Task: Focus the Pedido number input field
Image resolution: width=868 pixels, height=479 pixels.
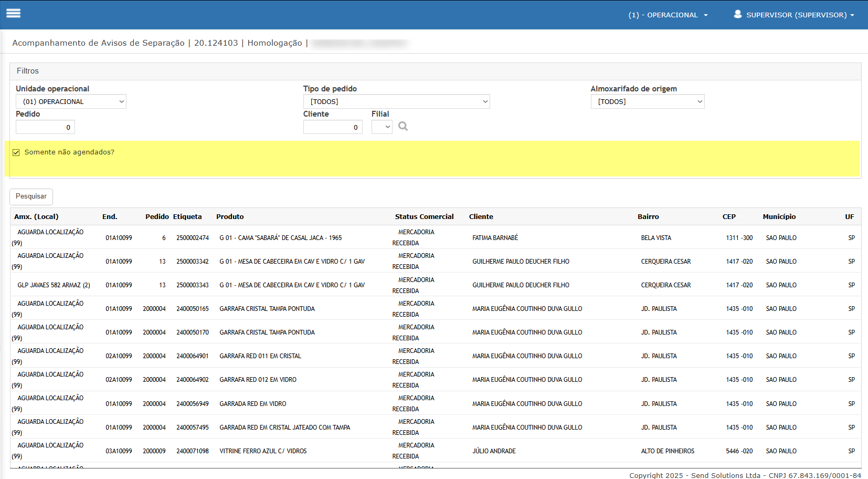Action: (x=45, y=127)
